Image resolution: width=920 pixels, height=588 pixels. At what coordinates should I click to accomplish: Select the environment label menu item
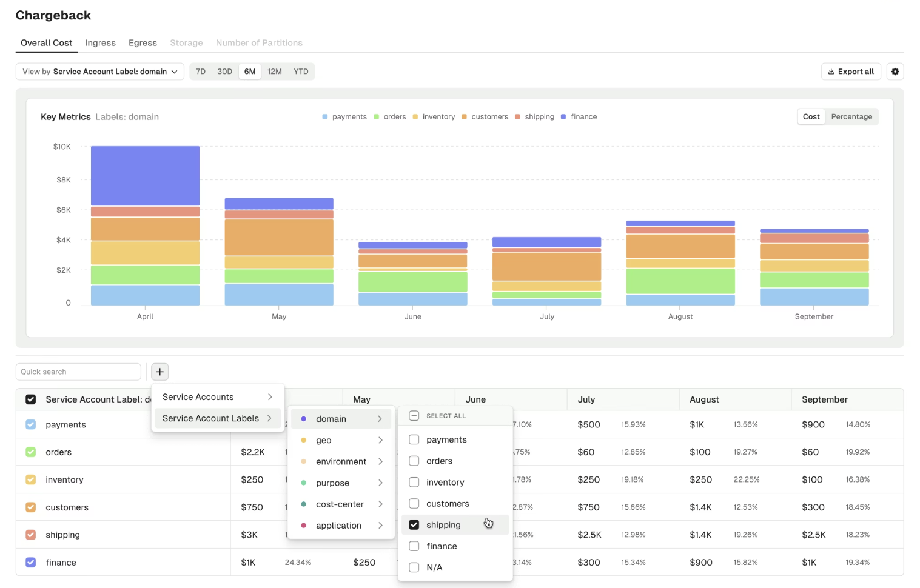click(x=341, y=461)
